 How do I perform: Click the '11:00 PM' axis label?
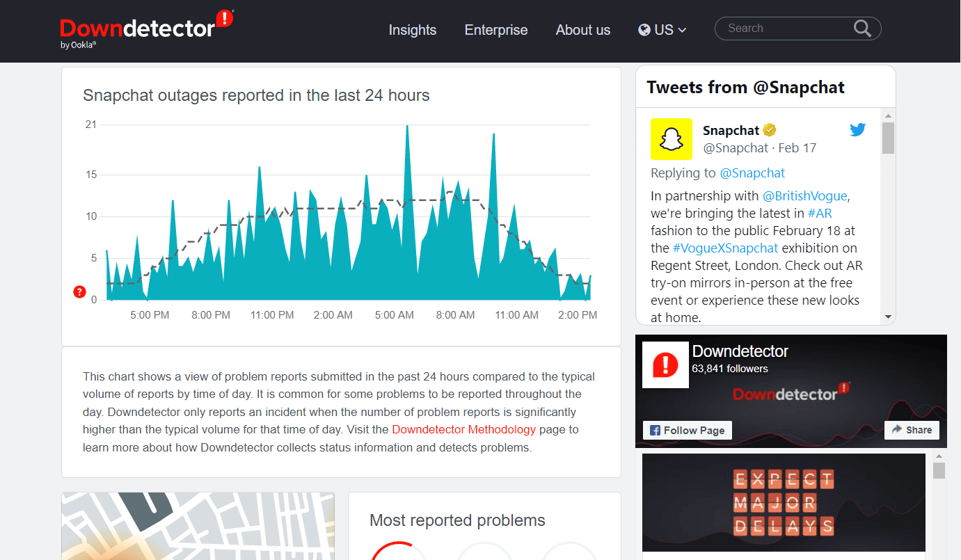tap(272, 315)
